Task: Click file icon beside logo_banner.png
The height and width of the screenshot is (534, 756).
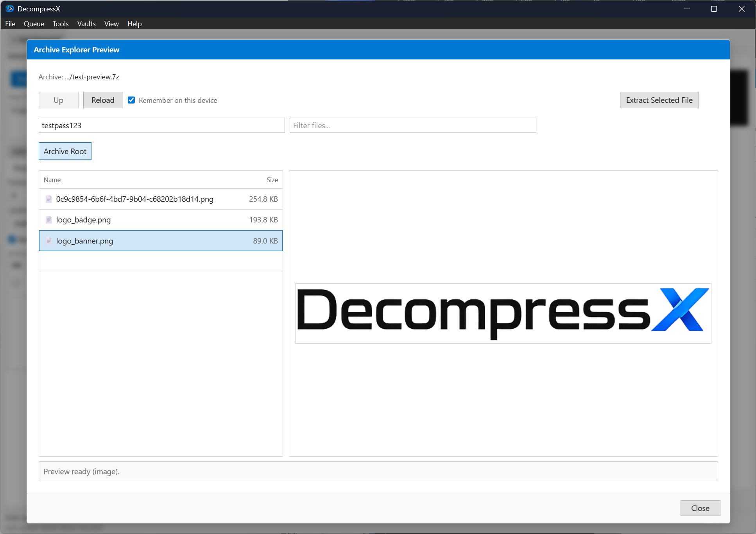Action: coord(49,241)
